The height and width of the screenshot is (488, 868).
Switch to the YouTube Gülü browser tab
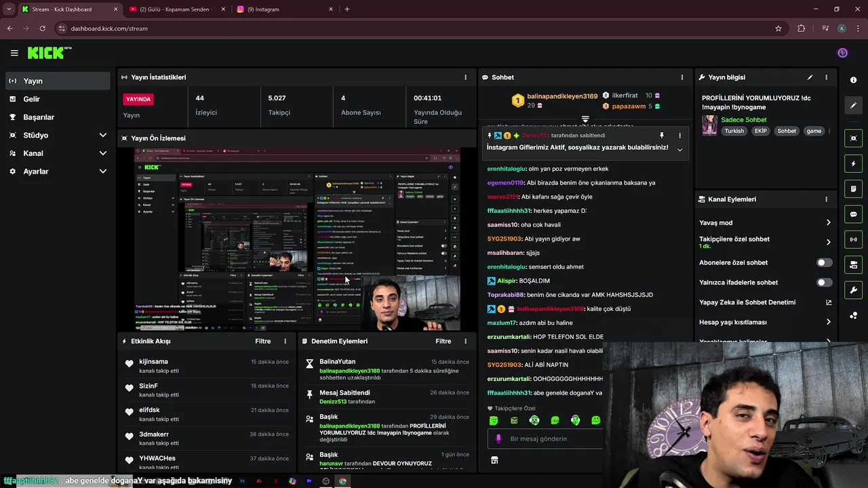(x=178, y=9)
